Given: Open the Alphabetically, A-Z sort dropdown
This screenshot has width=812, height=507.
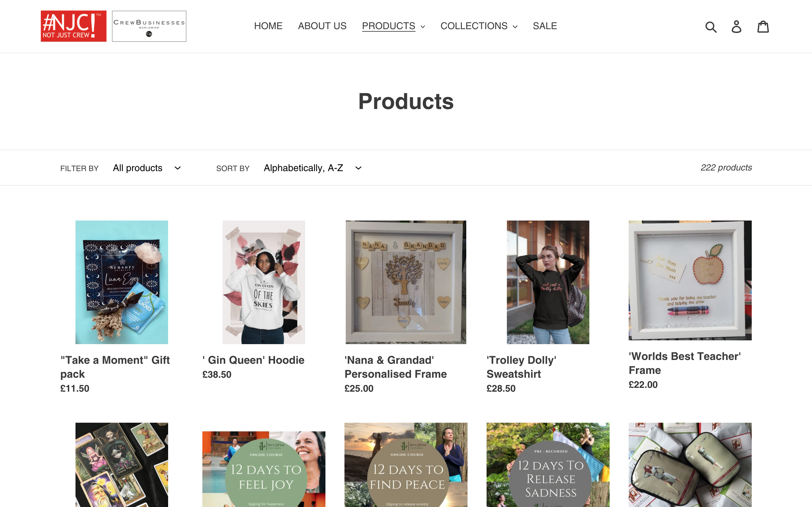Looking at the screenshot, I should (312, 168).
